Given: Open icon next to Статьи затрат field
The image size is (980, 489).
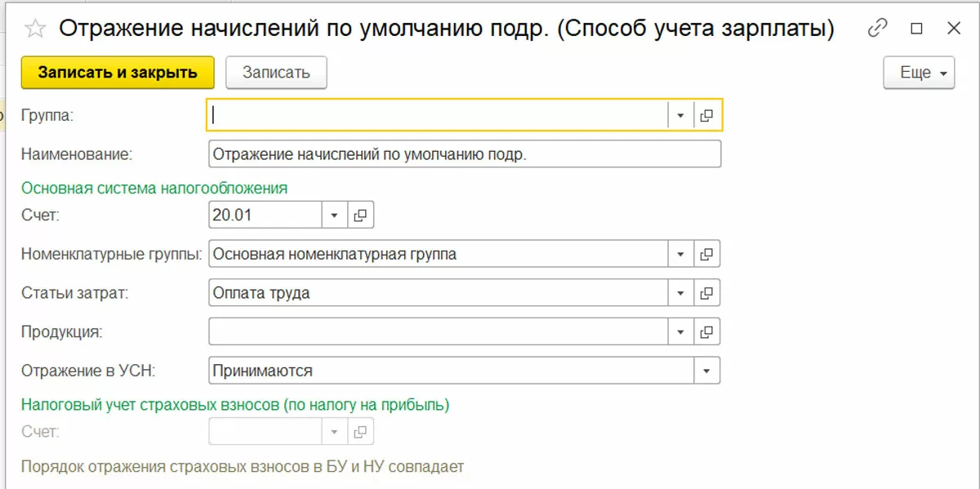Looking at the screenshot, I should pyautogui.click(x=707, y=292).
